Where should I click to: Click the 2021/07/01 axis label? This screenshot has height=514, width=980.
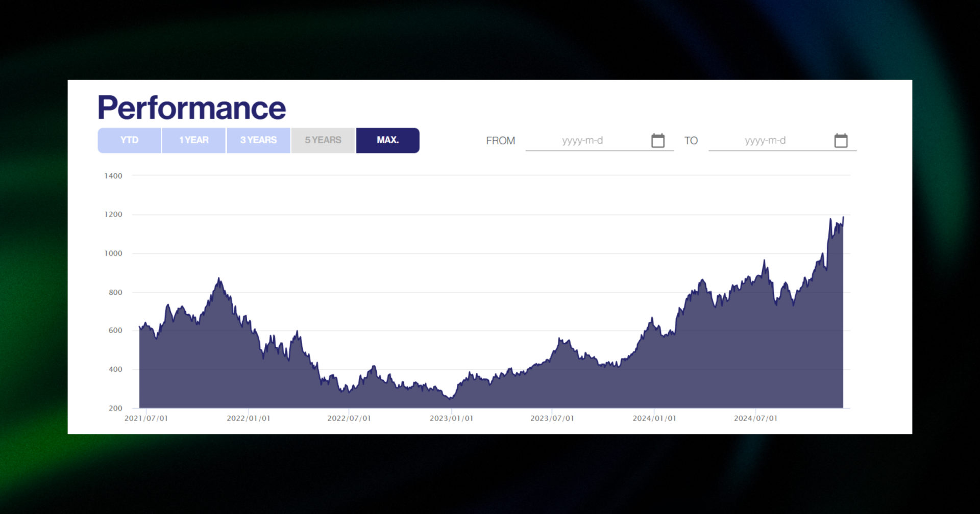[145, 417]
